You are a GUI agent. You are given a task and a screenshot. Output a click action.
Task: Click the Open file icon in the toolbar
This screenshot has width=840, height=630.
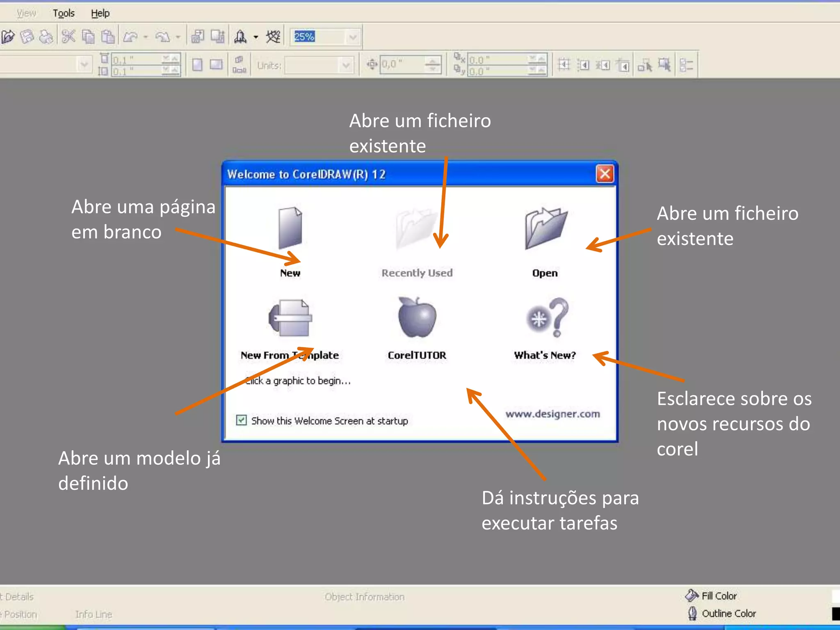pos(8,37)
